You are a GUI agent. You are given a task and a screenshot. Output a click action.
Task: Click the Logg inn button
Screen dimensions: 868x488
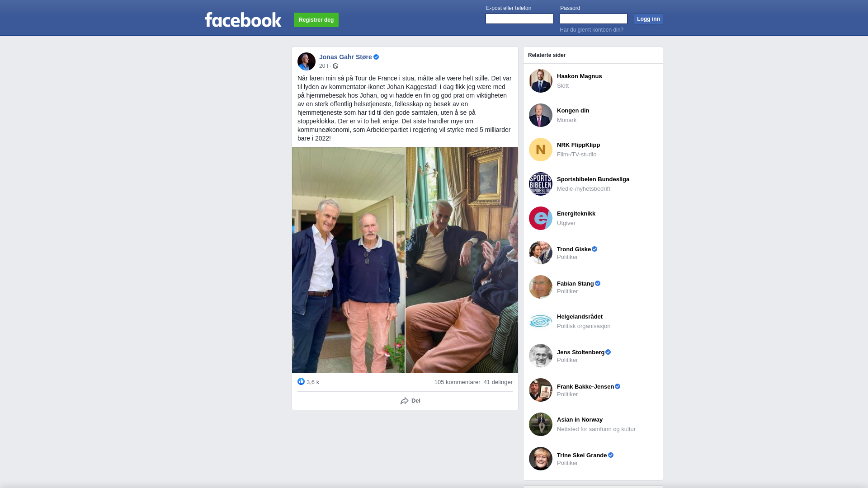pyautogui.click(x=648, y=19)
